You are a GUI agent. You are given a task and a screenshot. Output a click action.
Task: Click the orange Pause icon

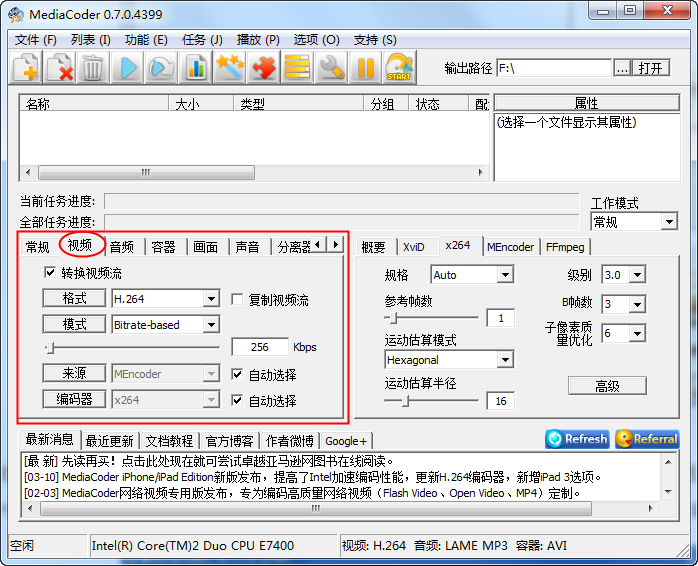point(365,67)
